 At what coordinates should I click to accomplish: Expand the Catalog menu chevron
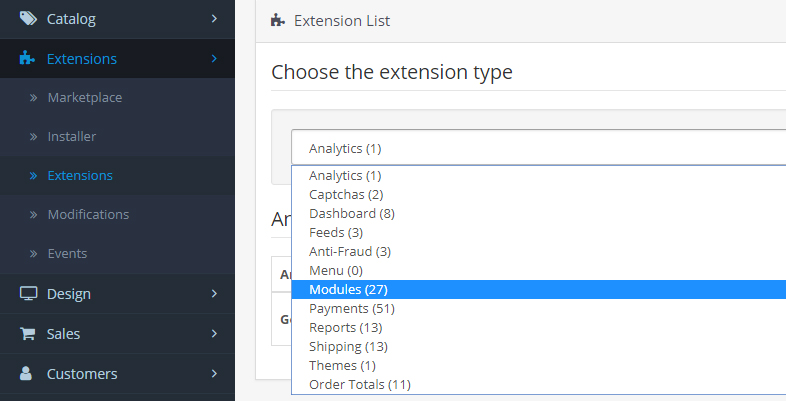pos(214,18)
